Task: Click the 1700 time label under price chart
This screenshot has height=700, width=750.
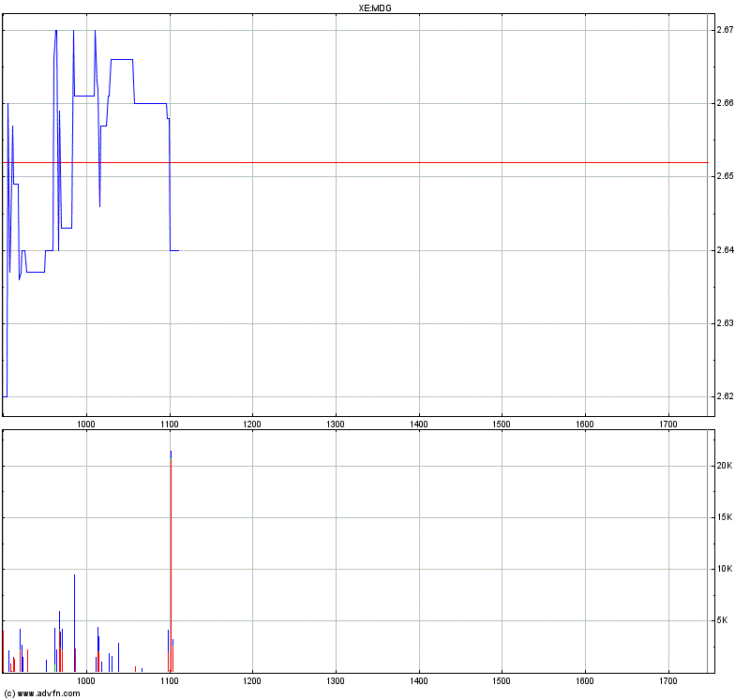Action: coord(668,424)
